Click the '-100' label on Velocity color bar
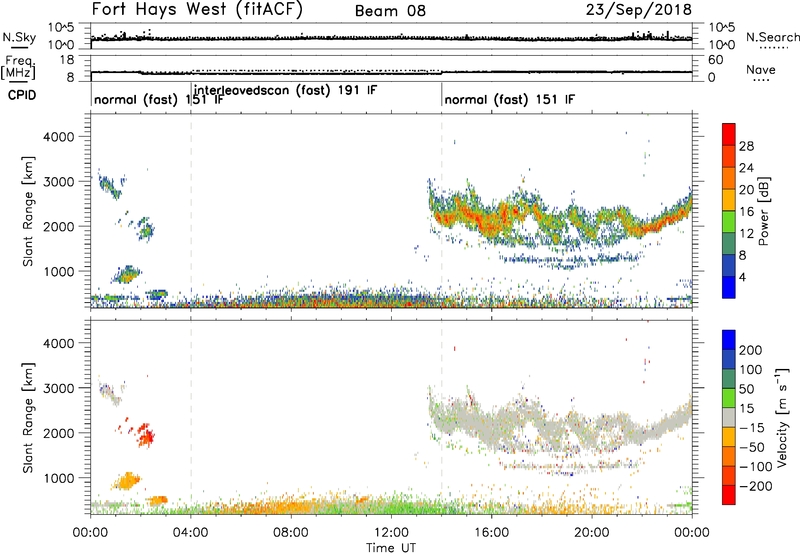Screen dimensions: 800x554 click(x=755, y=467)
